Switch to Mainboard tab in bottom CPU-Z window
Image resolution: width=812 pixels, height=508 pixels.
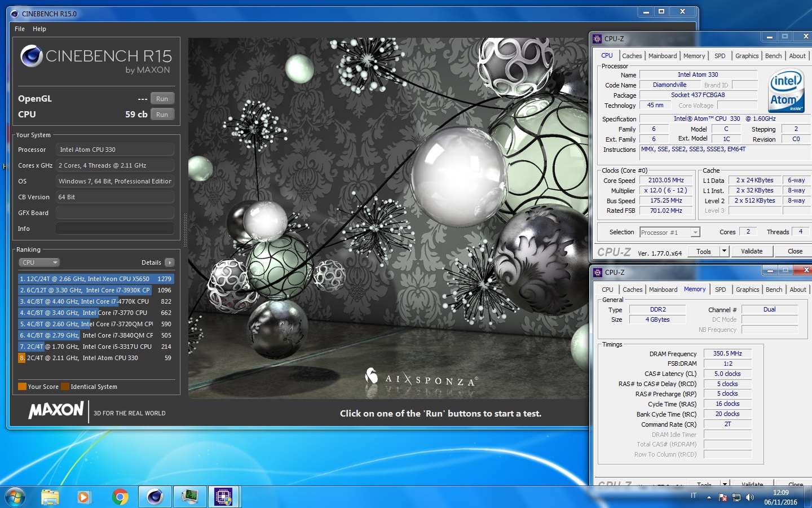point(663,290)
